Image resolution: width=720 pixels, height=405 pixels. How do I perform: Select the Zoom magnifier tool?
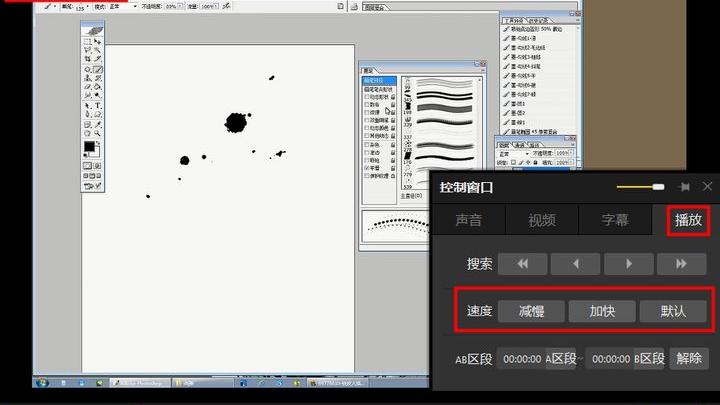click(x=97, y=133)
